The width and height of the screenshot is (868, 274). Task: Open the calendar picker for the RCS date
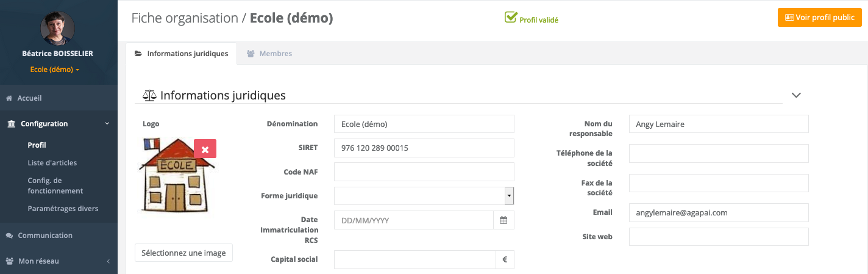tap(503, 220)
